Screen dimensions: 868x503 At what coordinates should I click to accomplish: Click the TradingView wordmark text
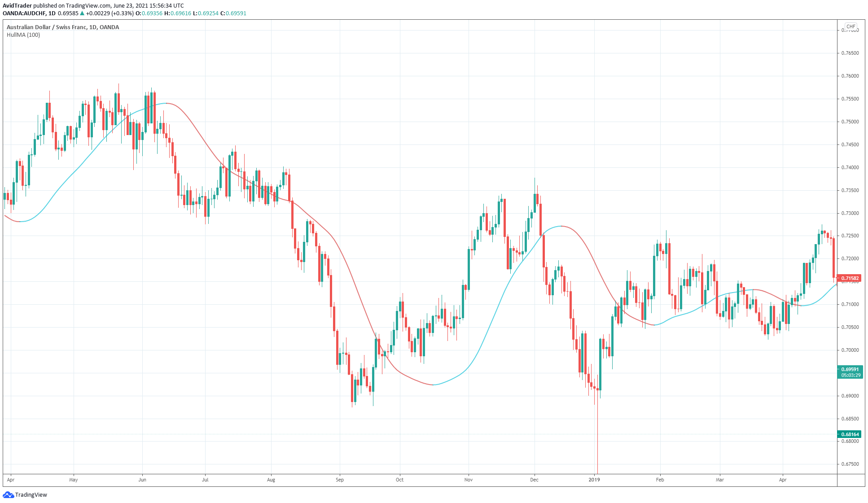(31, 494)
